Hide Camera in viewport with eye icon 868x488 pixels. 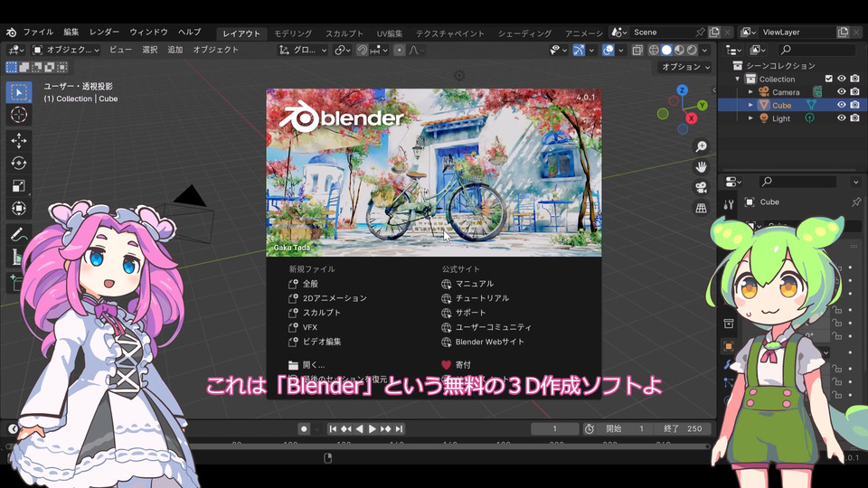click(x=842, y=92)
